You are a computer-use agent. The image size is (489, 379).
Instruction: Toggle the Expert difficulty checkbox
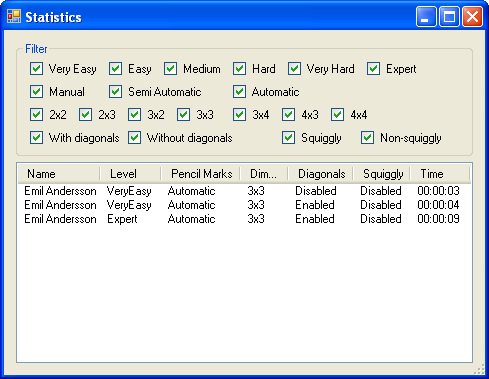373,69
